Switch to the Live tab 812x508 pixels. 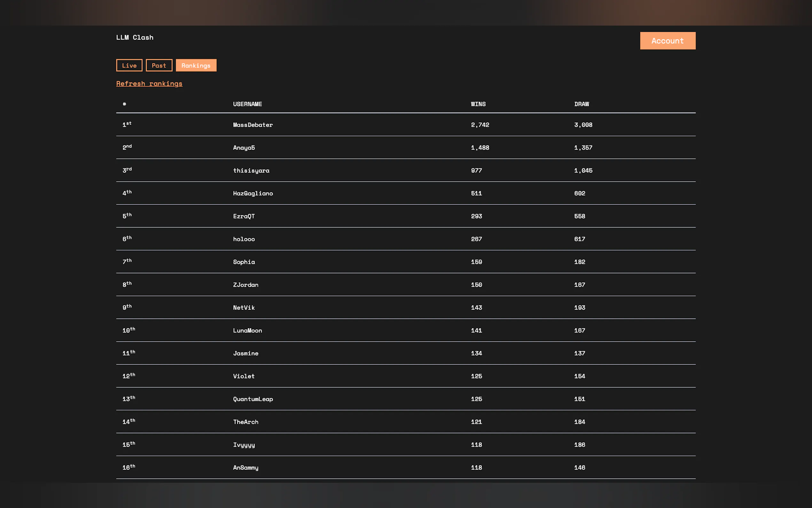pos(129,66)
